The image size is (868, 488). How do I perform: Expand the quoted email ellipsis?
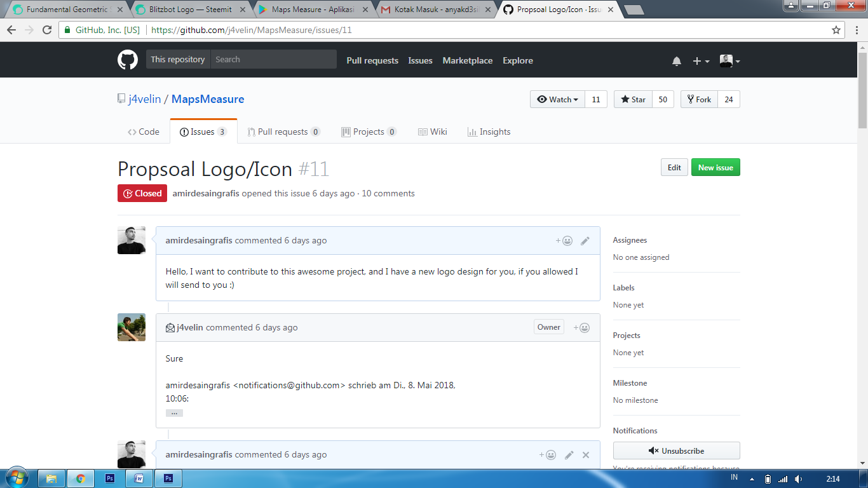(x=174, y=413)
